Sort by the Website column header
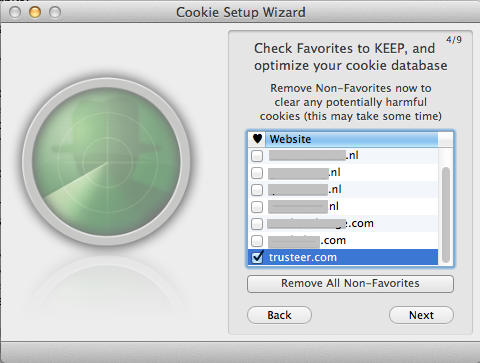Image resolution: width=480 pixels, height=363 pixels. point(352,139)
